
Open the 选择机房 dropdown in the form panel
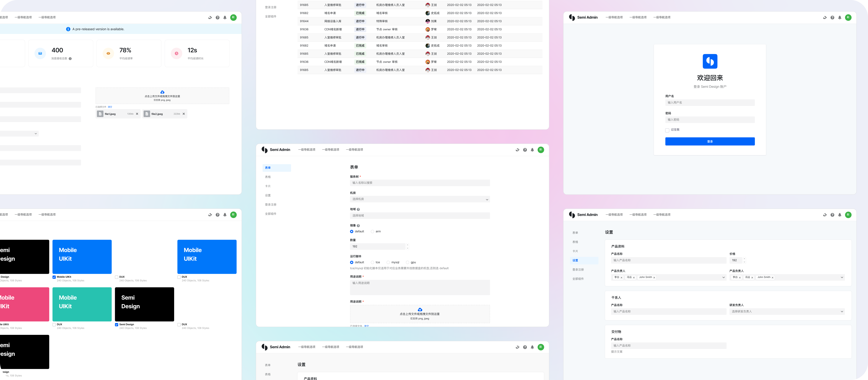(420, 199)
